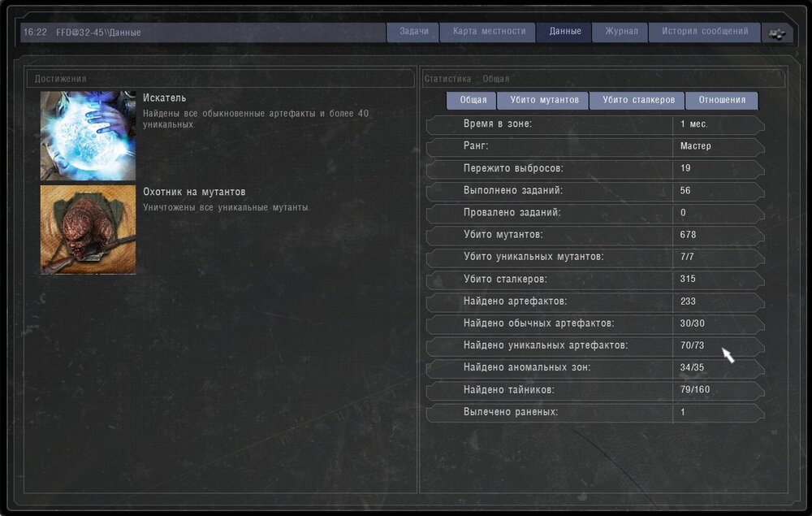
Task: Open the Задачи tab
Action: pos(413,32)
